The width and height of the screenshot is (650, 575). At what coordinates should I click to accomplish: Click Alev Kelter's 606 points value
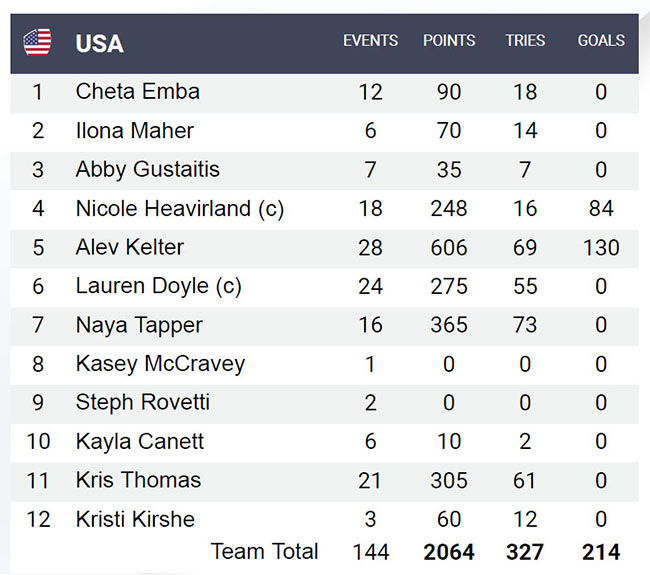[x=449, y=248]
